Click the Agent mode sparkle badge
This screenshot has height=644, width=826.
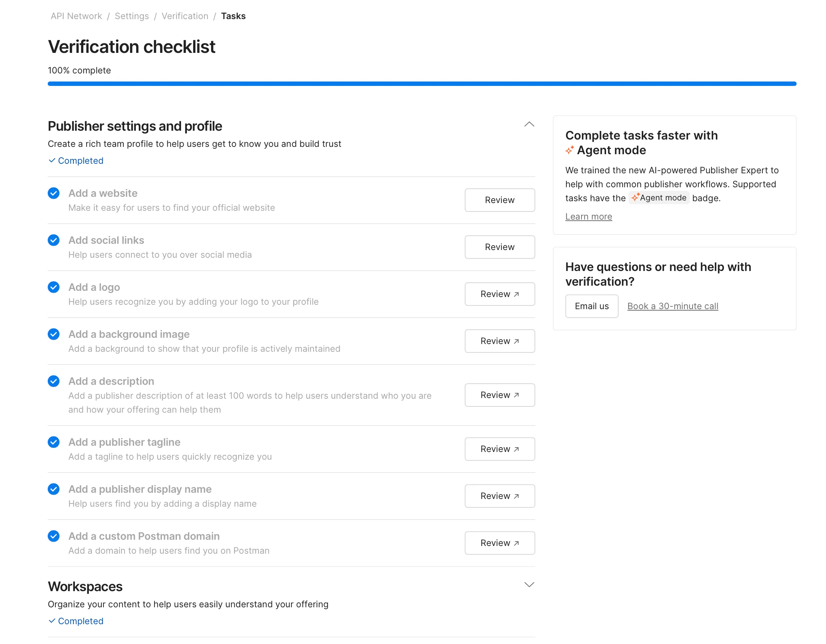(659, 198)
